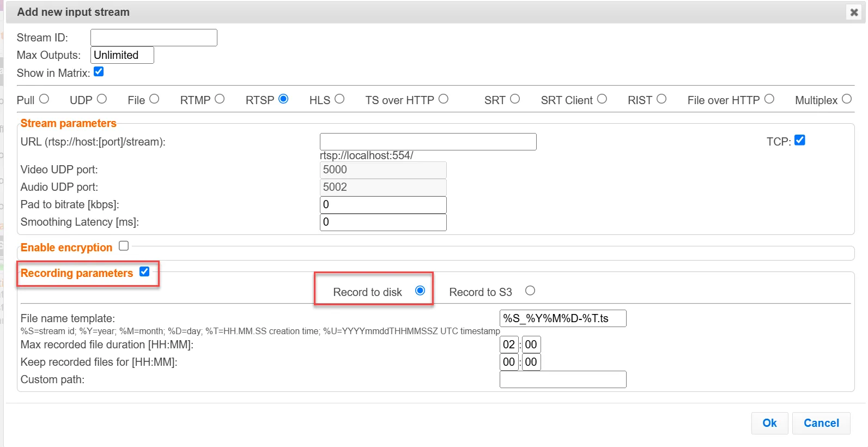Disable the Recording parameters checkbox
This screenshot has height=447, width=868.
tap(144, 271)
